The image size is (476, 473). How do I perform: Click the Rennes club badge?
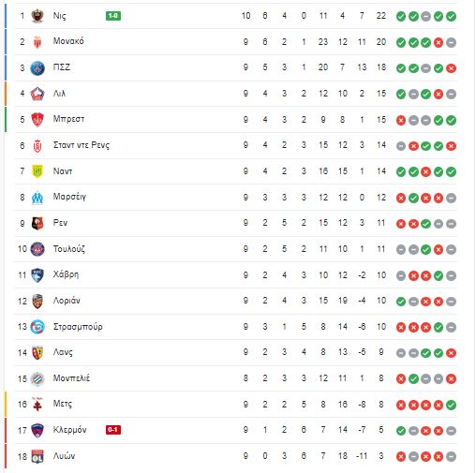[37, 223]
